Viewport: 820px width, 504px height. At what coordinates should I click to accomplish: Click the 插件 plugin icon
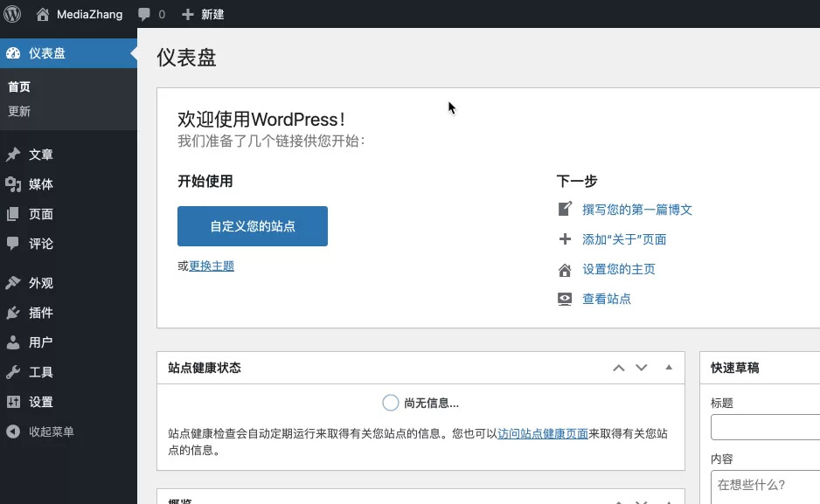13,313
